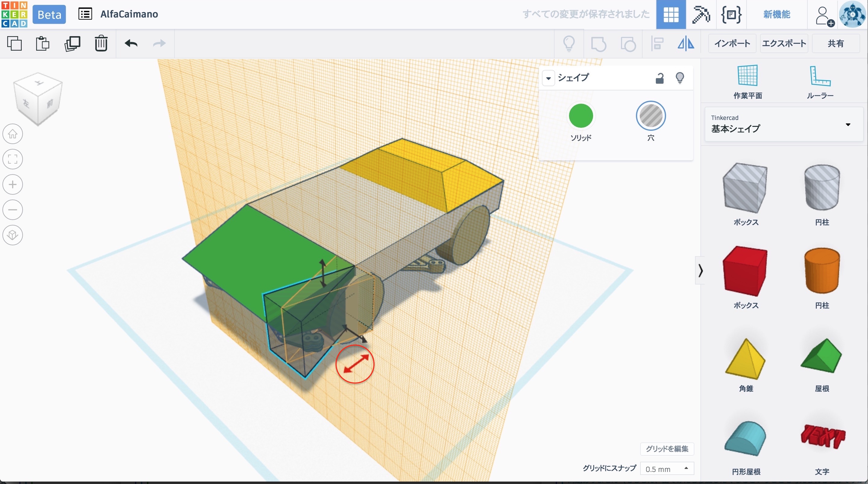Switch to 3D design grid view
Image resolution: width=868 pixels, height=484 pixels.
671,14
